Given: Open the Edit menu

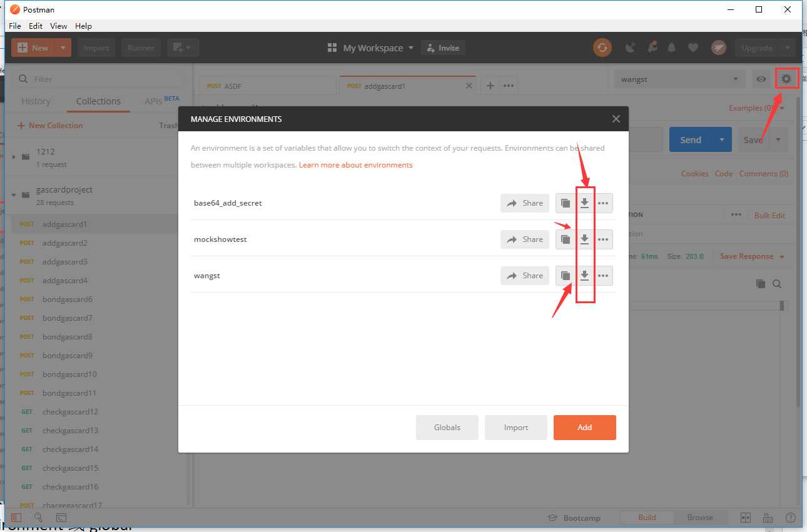Looking at the screenshot, I should coord(36,26).
